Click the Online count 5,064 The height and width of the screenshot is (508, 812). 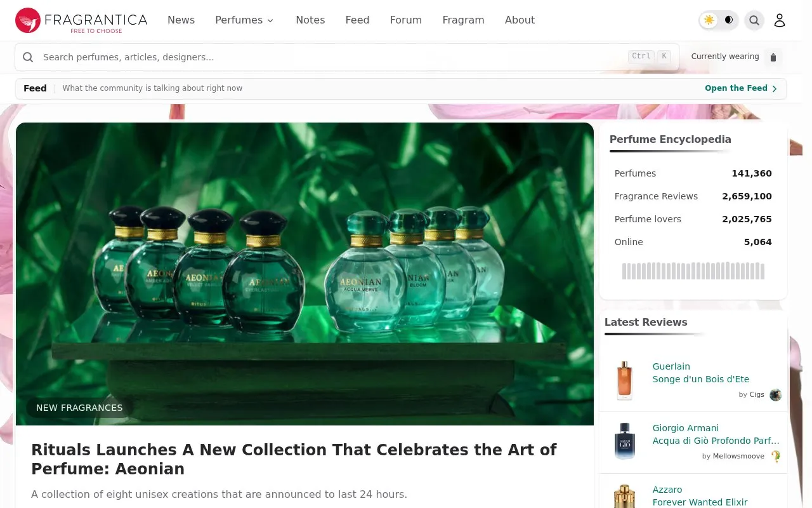(x=758, y=242)
